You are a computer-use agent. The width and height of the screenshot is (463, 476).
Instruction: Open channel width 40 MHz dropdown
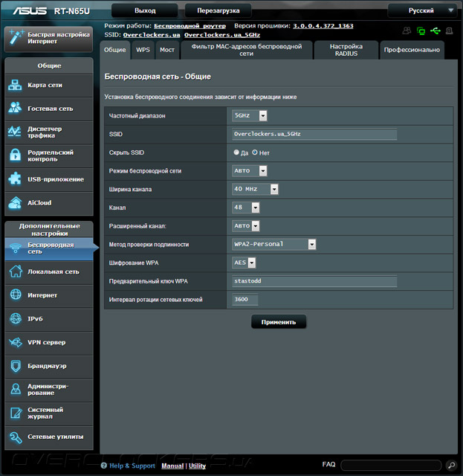pos(255,189)
